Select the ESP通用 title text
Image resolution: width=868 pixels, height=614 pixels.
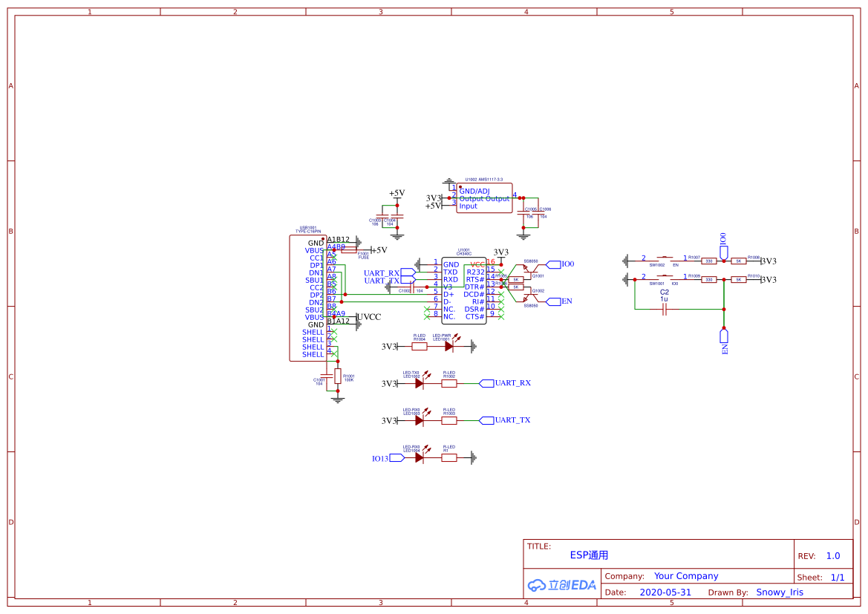tap(589, 555)
